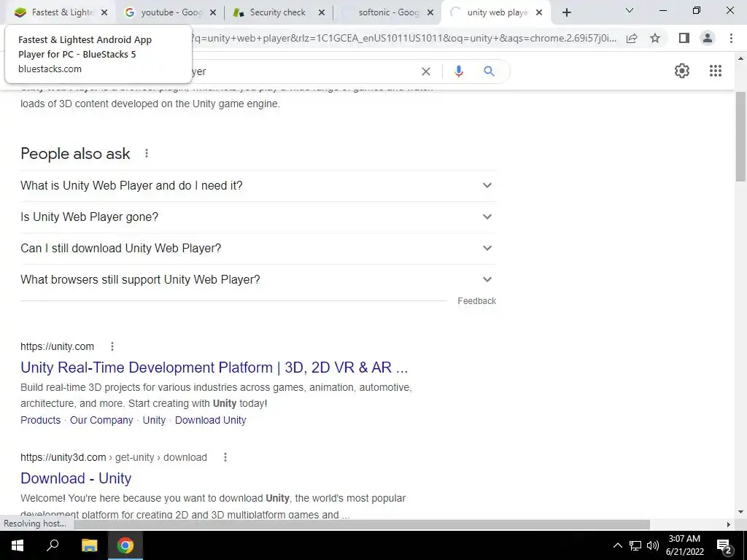Share this page icon in address bar
The height and width of the screenshot is (560, 747).
[x=632, y=38]
